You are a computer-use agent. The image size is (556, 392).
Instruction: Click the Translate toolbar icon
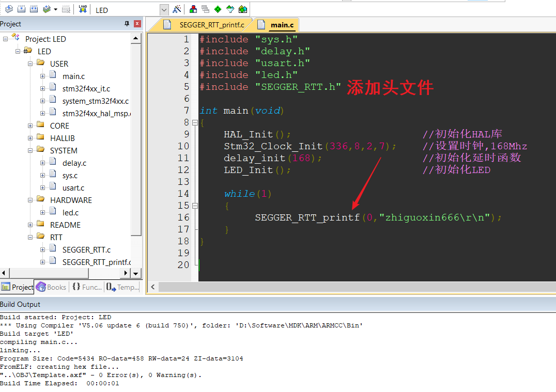[9, 9]
